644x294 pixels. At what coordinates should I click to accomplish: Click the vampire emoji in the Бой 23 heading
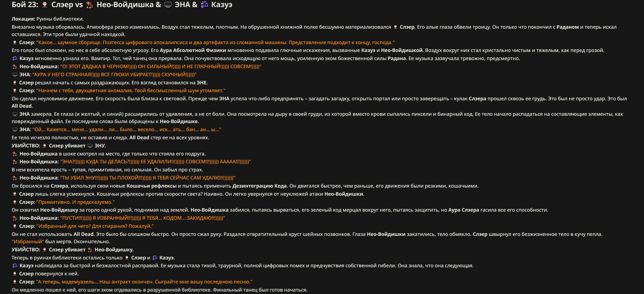click(45, 5)
